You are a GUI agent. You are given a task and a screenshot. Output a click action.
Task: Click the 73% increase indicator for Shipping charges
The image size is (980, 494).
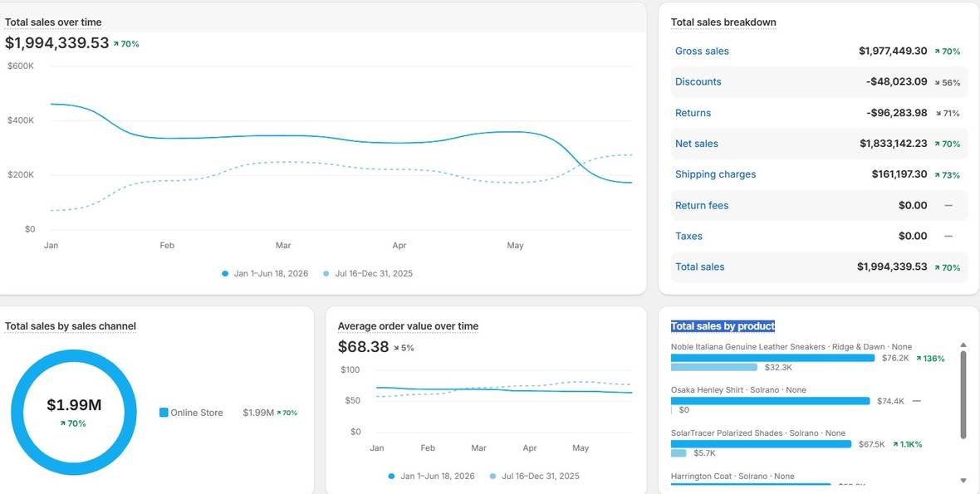point(947,175)
